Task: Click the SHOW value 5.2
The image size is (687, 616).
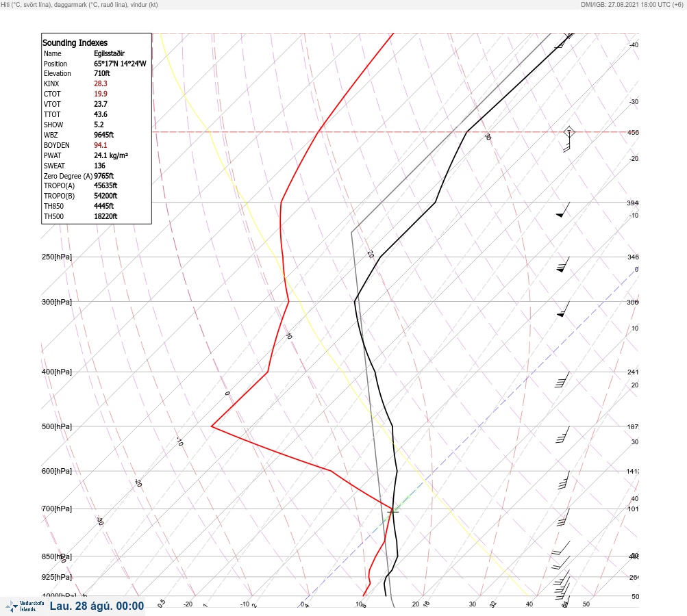Action: (99, 125)
